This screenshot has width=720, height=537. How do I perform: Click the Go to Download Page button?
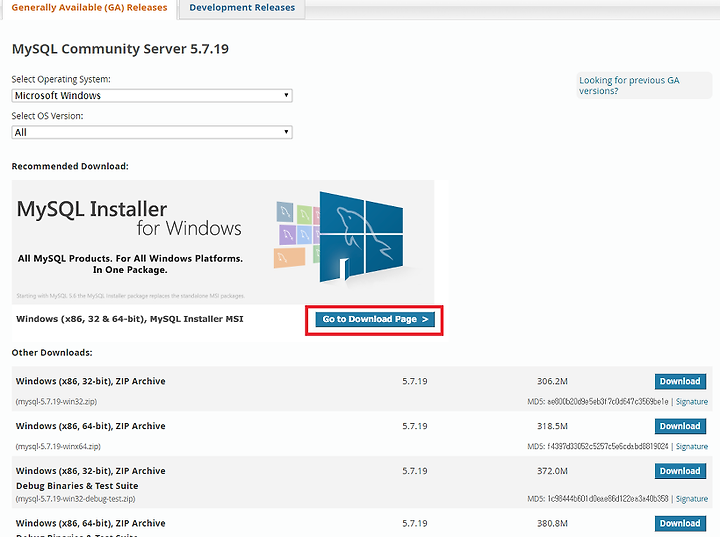[x=375, y=319]
